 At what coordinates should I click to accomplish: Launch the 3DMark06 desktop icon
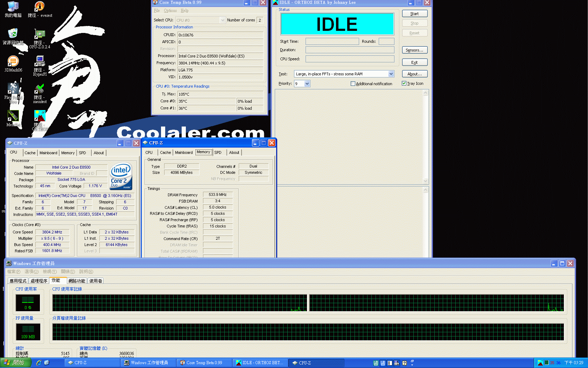click(x=13, y=64)
